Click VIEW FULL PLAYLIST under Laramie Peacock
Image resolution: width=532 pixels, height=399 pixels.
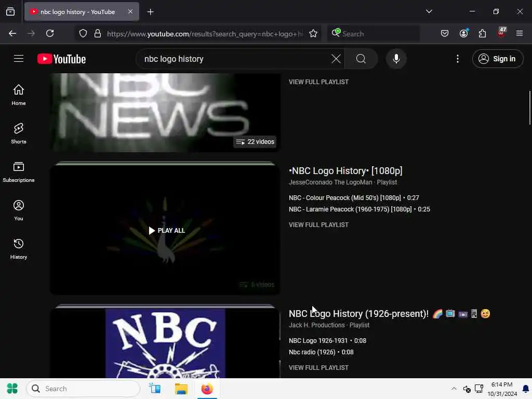point(318,224)
